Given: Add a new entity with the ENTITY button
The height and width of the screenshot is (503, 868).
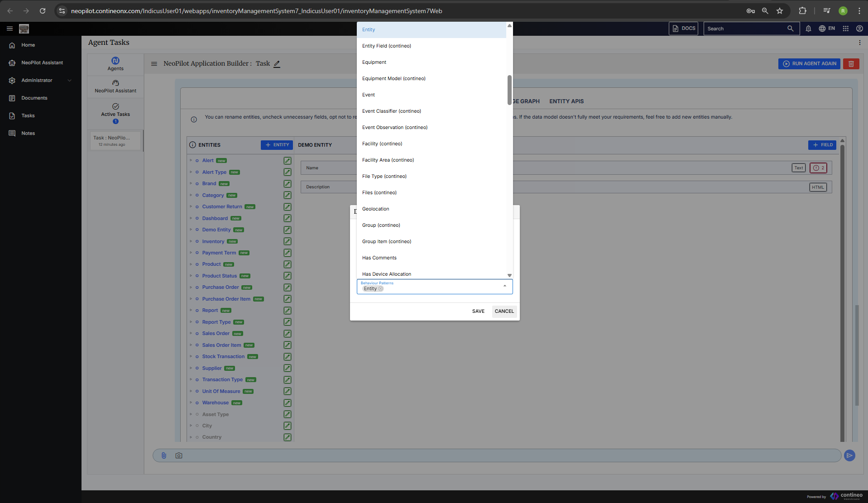Looking at the screenshot, I should (277, 145).
